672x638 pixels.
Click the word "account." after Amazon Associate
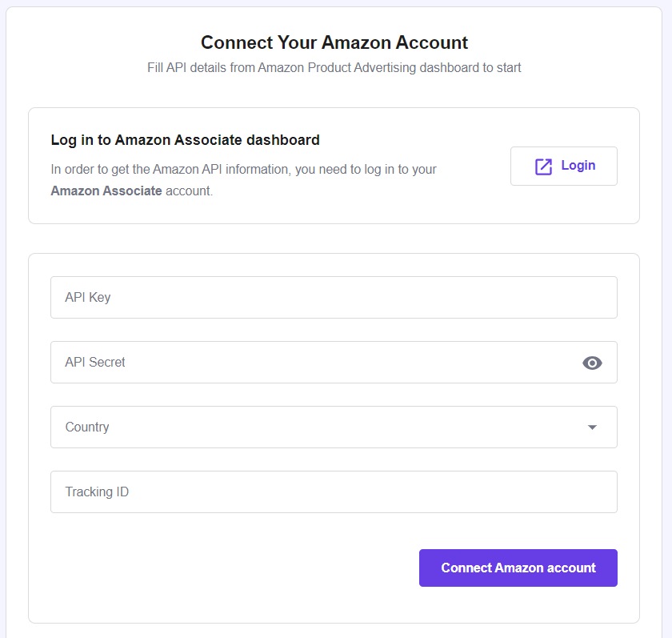point(190,191)
